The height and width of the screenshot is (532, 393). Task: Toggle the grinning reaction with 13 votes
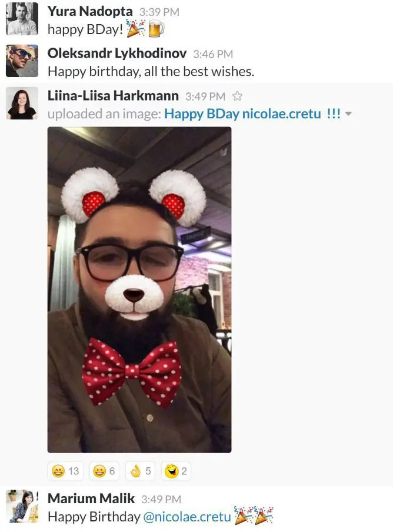(65, 471)
